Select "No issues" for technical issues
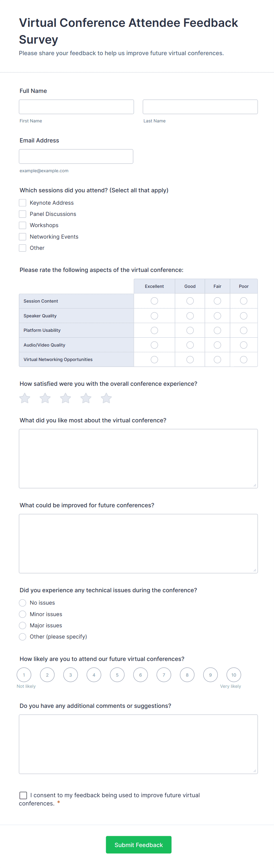274x868 pixels. tap(23, 603)
